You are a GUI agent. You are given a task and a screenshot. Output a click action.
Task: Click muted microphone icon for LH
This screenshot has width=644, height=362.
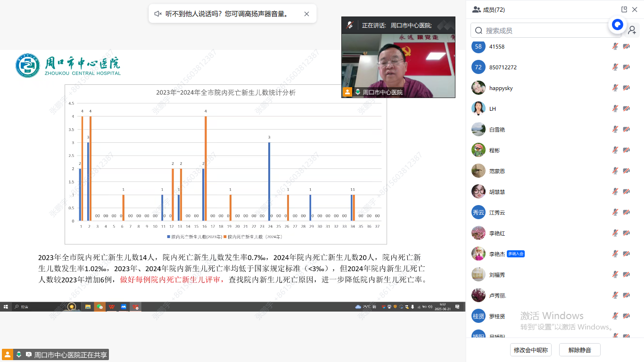click(x=615, y=108)
